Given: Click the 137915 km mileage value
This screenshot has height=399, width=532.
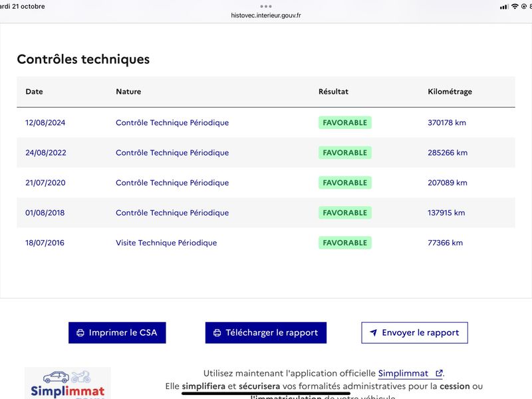Looking at the screenshot, I should [x=446, y=213].
